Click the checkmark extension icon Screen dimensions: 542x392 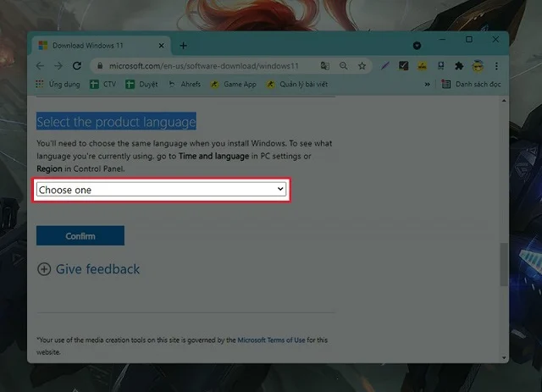tap(403, 66)
